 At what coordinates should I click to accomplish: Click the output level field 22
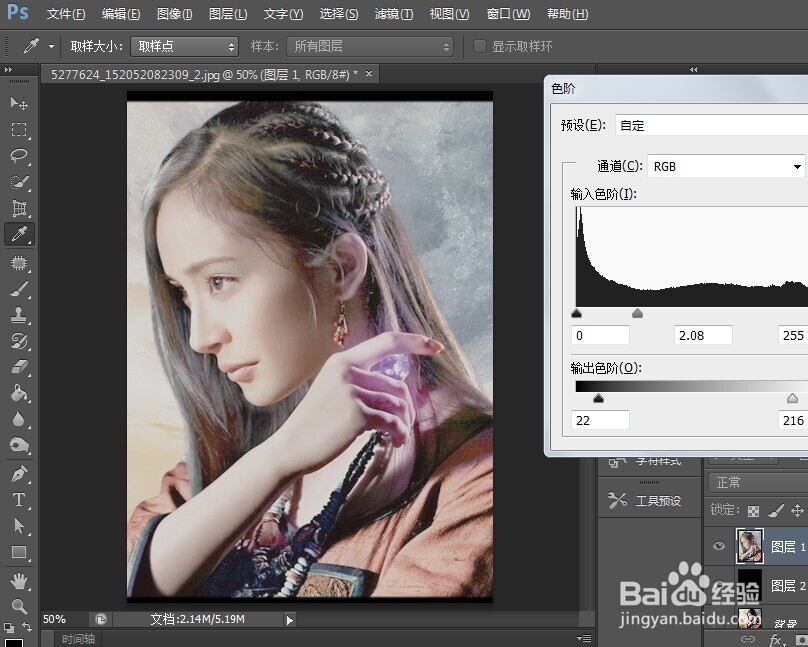pyautogui.click(x=600, y=420)
